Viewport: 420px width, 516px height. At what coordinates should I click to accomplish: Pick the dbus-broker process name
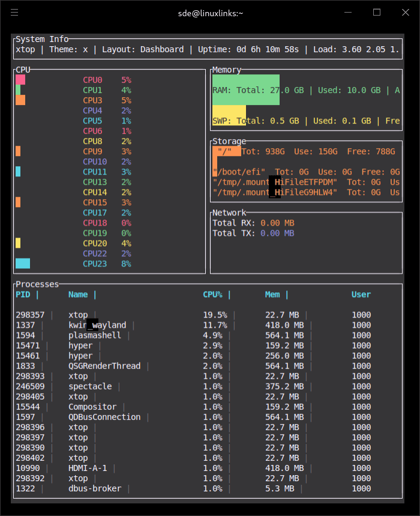point(95,488)
